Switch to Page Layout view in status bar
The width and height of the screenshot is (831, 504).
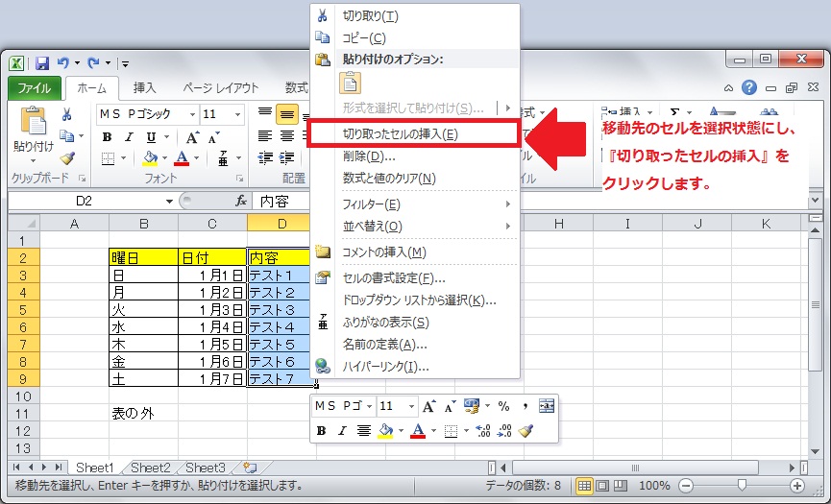[x=602, y=485]
